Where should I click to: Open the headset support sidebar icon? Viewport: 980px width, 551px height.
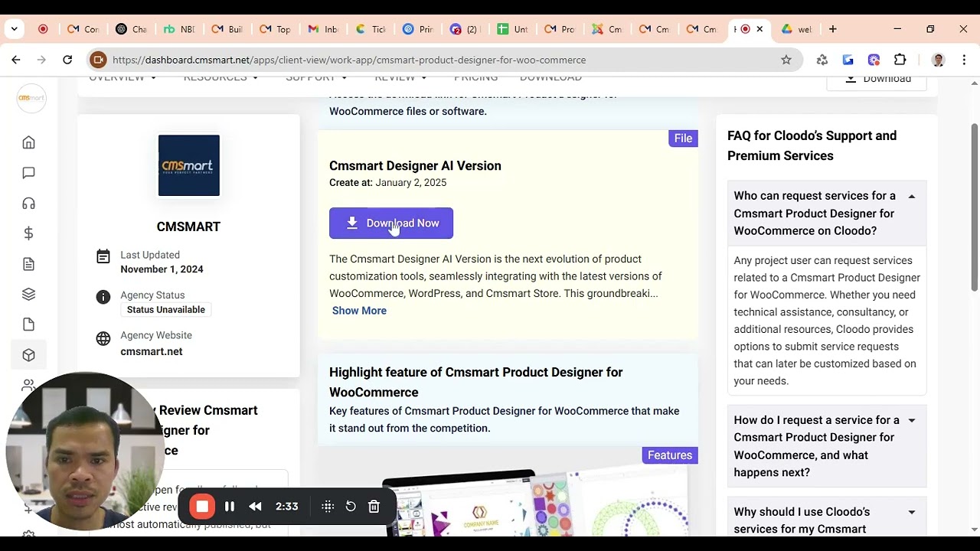coord(28,204)
